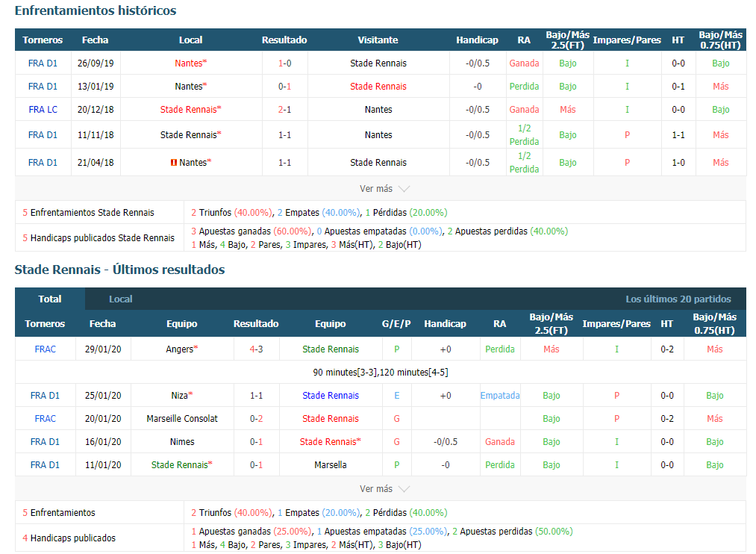Expand "Ver más" under Stade Rennais últimos resultados
Viewport: 756px width, 554px height.
click(x=384, y=489)
